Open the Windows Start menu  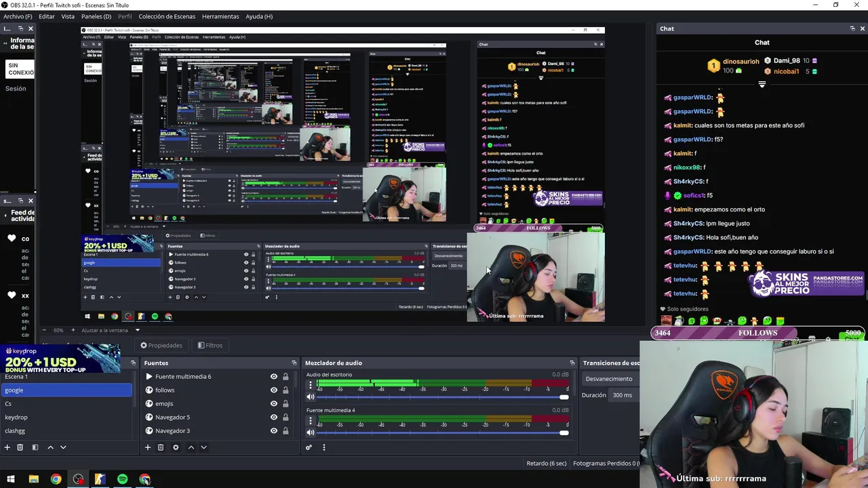coord(11,479)
